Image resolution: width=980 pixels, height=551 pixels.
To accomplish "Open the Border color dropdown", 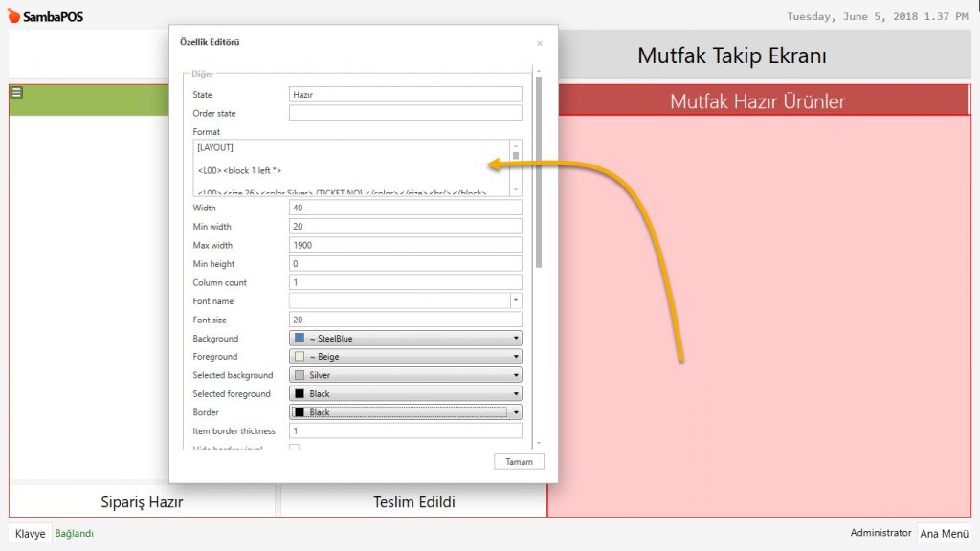I will click(405, 412).
